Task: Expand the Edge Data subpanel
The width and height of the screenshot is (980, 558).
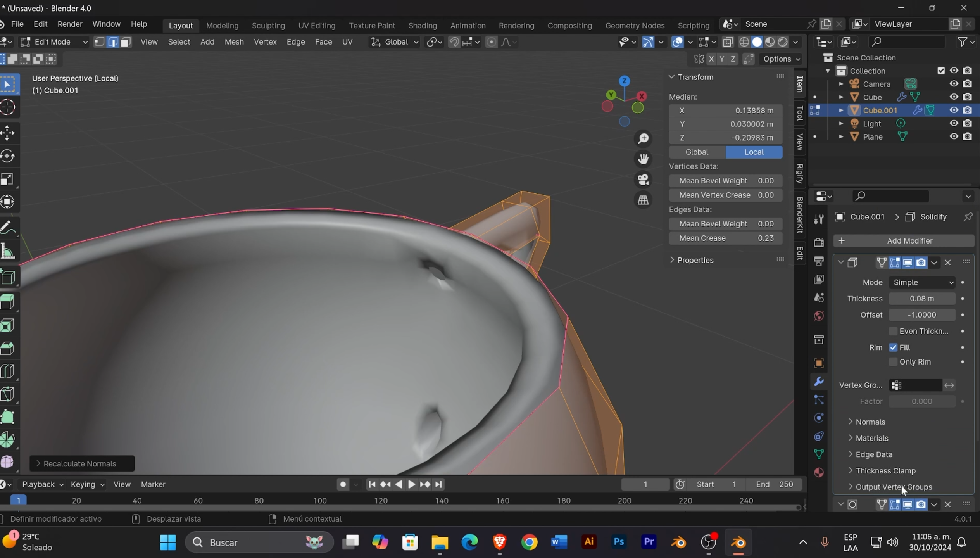Action: tap(874, 454)
